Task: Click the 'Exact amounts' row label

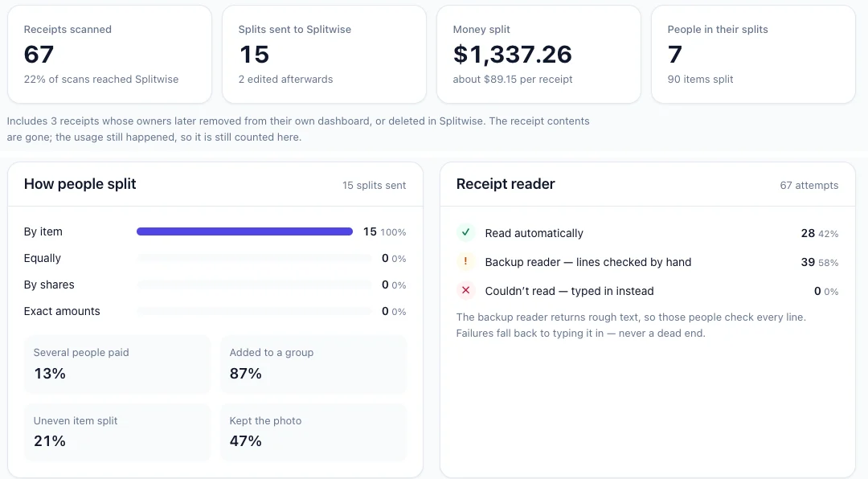Action: (x=62, y=311)
